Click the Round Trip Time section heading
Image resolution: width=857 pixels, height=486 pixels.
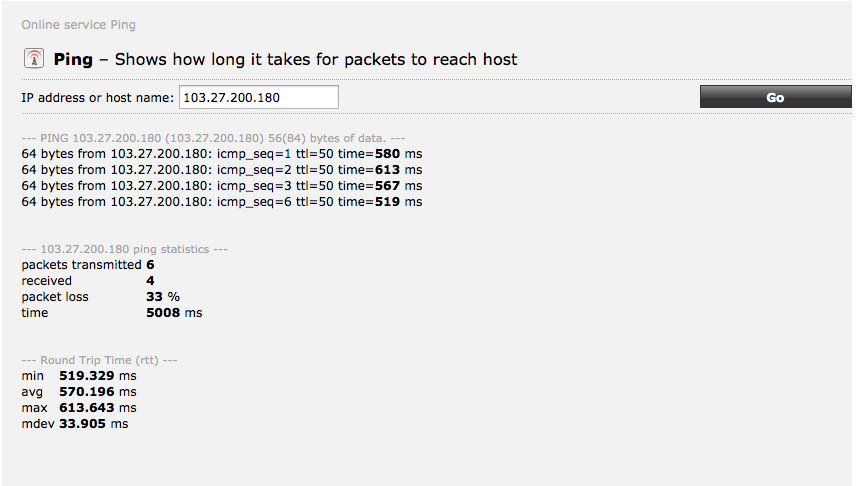tap(99, 359)
